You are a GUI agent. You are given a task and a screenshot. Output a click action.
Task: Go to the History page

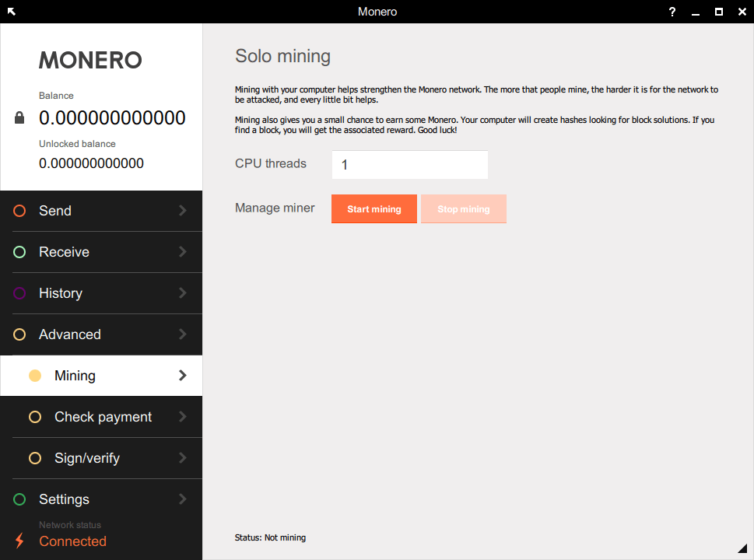coord(101,293)
